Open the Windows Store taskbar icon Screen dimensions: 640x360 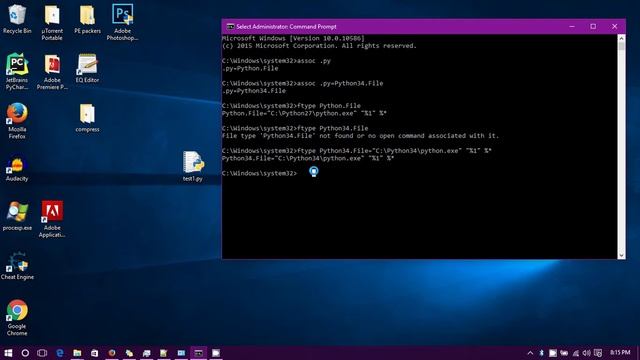[94, 353]
